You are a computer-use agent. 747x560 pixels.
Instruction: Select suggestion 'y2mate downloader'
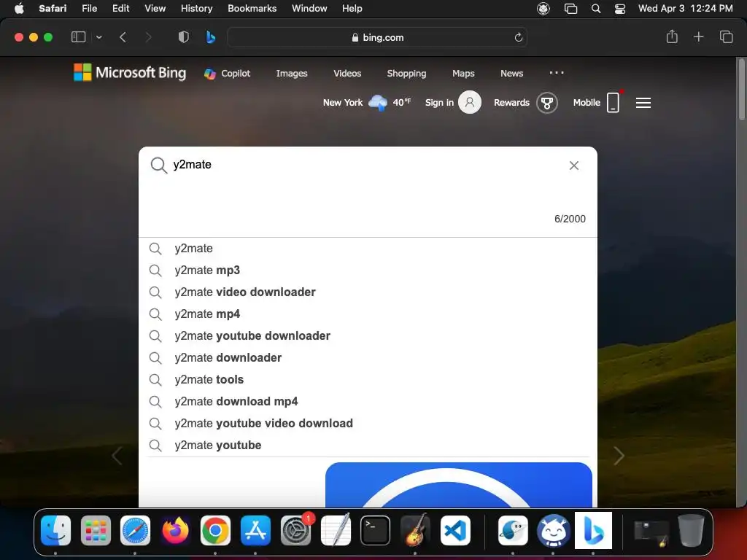(x=368, y=357)
